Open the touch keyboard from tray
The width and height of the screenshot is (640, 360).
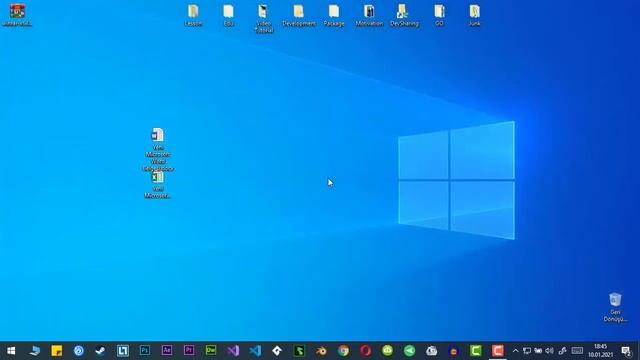pos(577,351)
